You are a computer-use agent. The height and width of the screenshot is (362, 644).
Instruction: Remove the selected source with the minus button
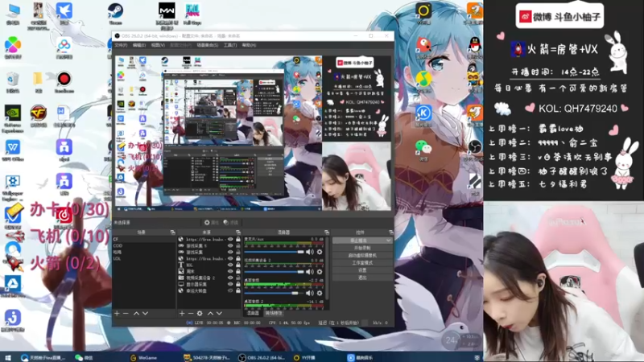[191, 314]
